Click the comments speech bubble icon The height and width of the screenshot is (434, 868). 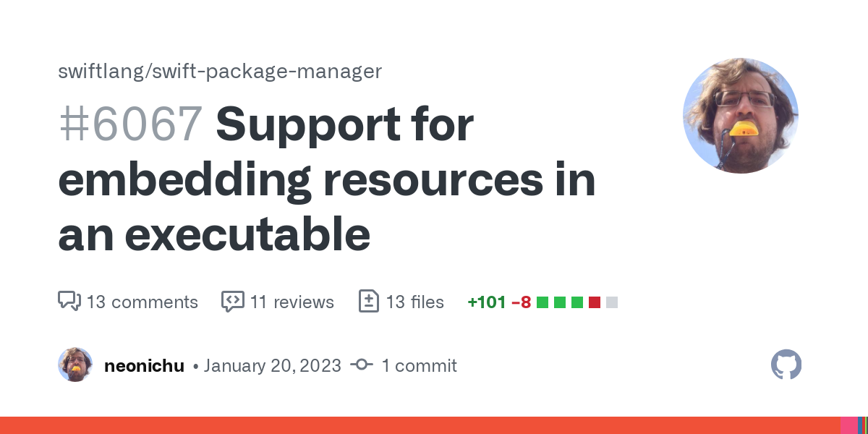[x=69, y=302]
